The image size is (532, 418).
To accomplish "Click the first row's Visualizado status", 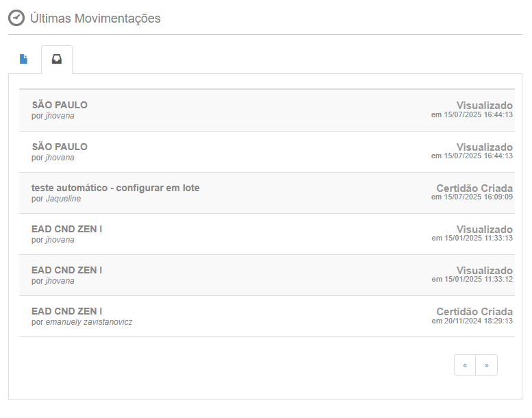I will pyautogui.click(x=485, y=106).
